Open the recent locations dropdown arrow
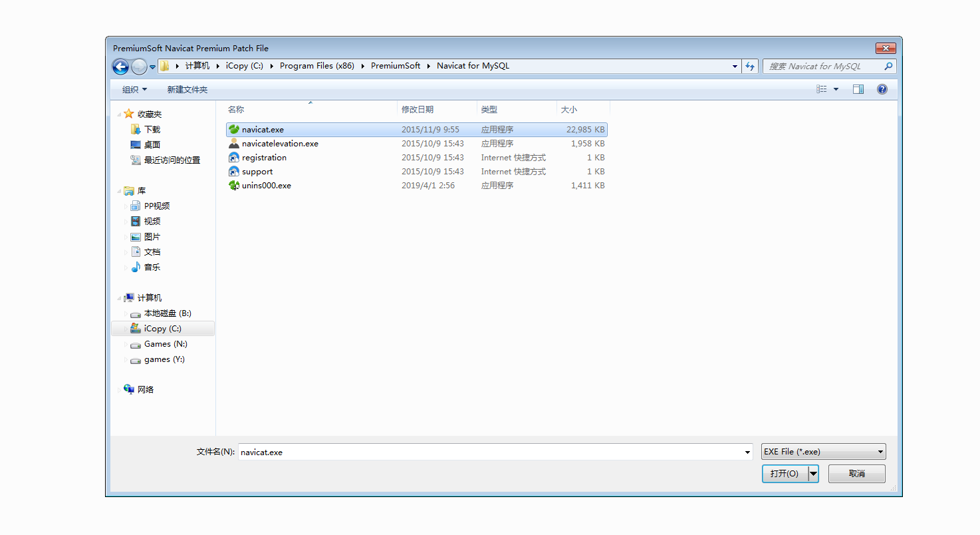 tap(152, 67)
